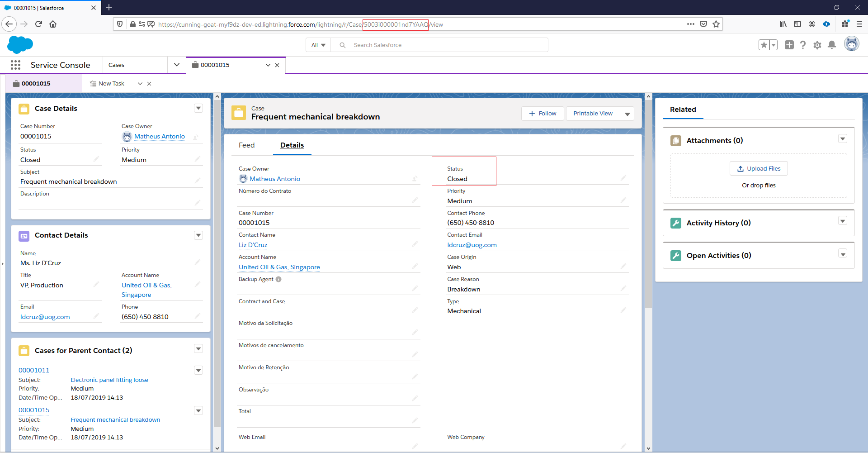Open the browser hamburger menu
Screen dimensions: 868x453
tap(859, 24)
